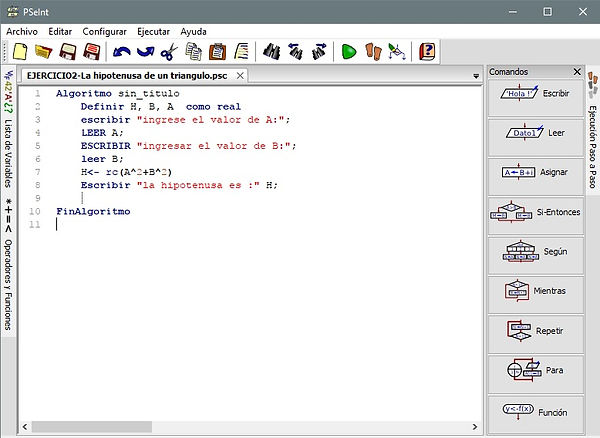Insert the Escribir command
Image resolution: width=600 pixels, height=438 pixels.
538,95
